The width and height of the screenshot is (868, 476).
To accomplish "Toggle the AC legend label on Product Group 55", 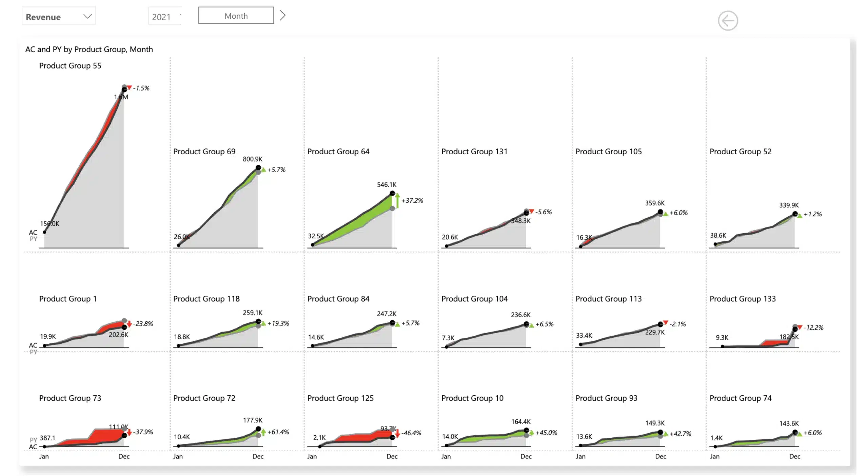I will (x=33, y=233).
